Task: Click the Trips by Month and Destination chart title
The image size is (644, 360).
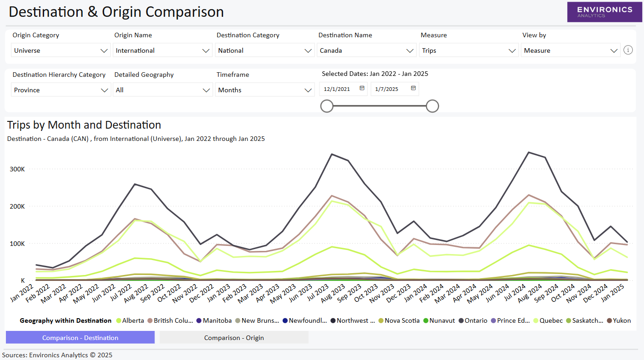Action: [x=84, y=125]
